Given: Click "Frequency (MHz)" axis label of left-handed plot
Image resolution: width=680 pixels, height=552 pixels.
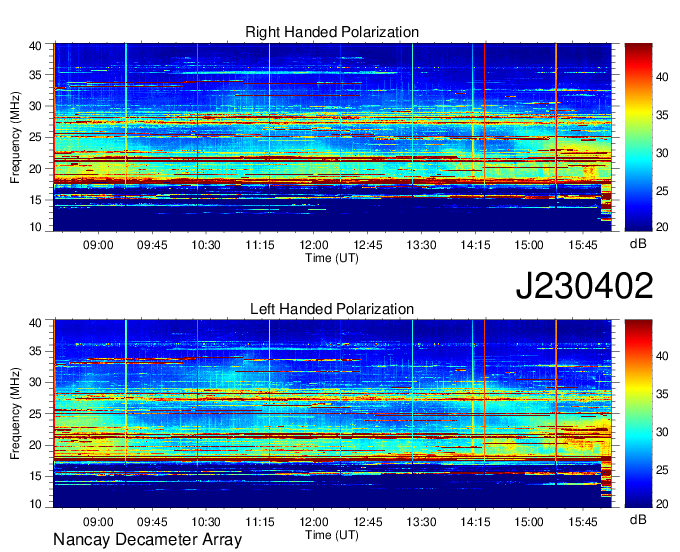Looking at the screenshot, I should pyautogui.click(x=15, y=414).
